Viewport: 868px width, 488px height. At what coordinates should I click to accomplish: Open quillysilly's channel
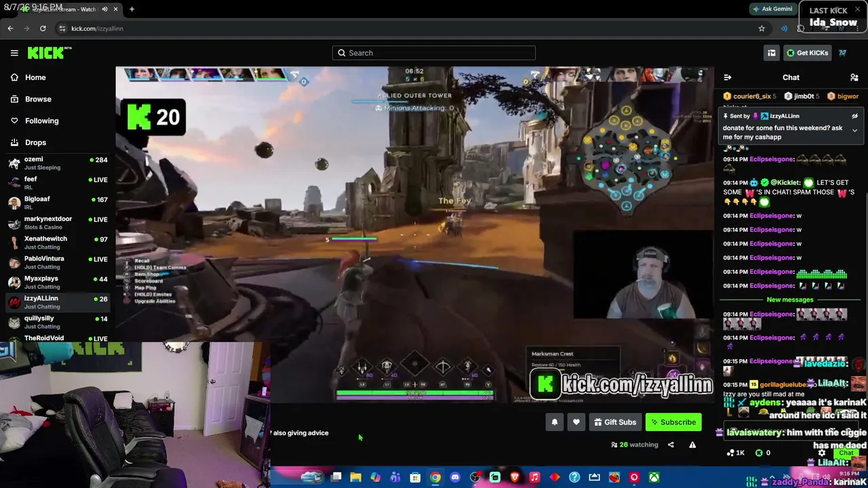pyautogui.click(x=58, y=322)
